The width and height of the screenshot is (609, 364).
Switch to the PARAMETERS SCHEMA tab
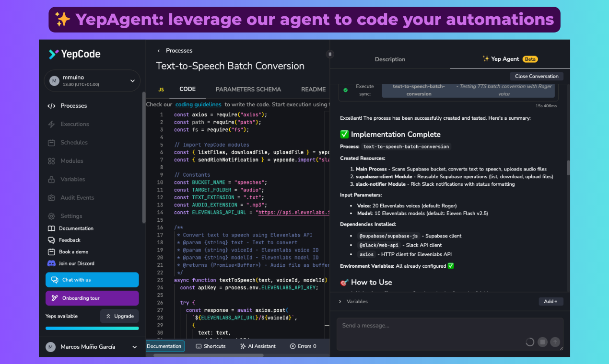point(248,89)
